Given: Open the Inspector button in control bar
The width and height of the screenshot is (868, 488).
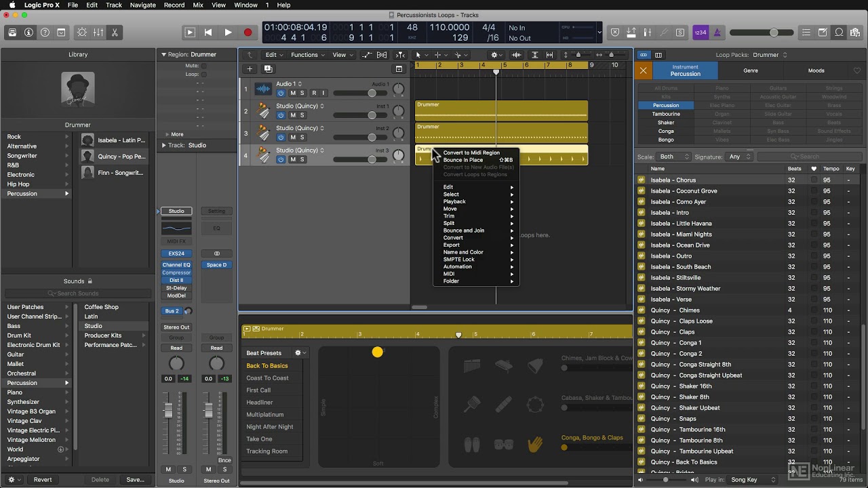Looking at the screenshot, I should pos(28,32).
